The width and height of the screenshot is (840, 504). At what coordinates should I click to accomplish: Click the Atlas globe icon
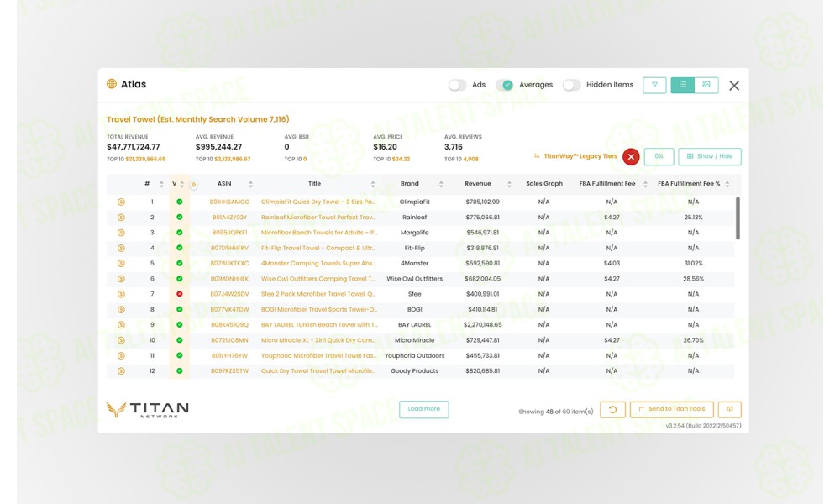pyautogui.click(x=112, y=84)
